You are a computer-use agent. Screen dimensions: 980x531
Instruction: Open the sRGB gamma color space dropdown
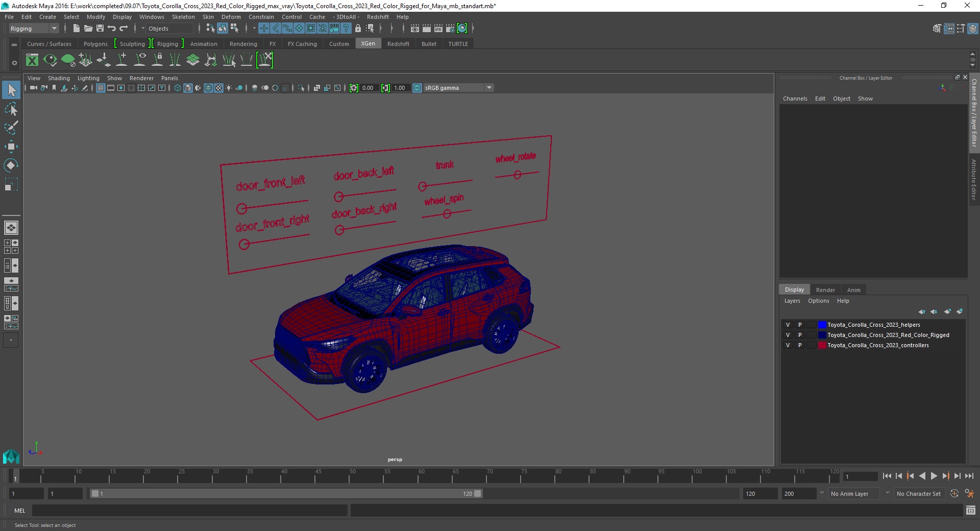pyautogui.click(x=458, y=88)
